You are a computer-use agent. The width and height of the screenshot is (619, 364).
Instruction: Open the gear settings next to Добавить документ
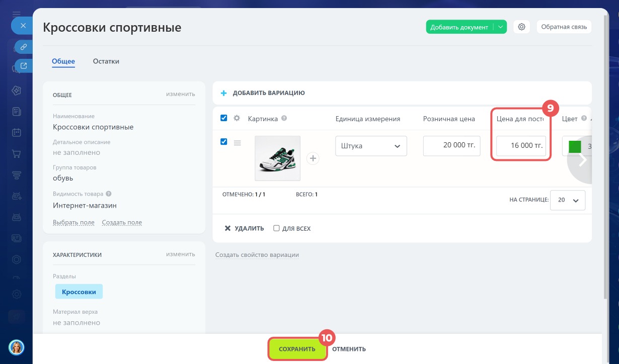tap(521, 27)
